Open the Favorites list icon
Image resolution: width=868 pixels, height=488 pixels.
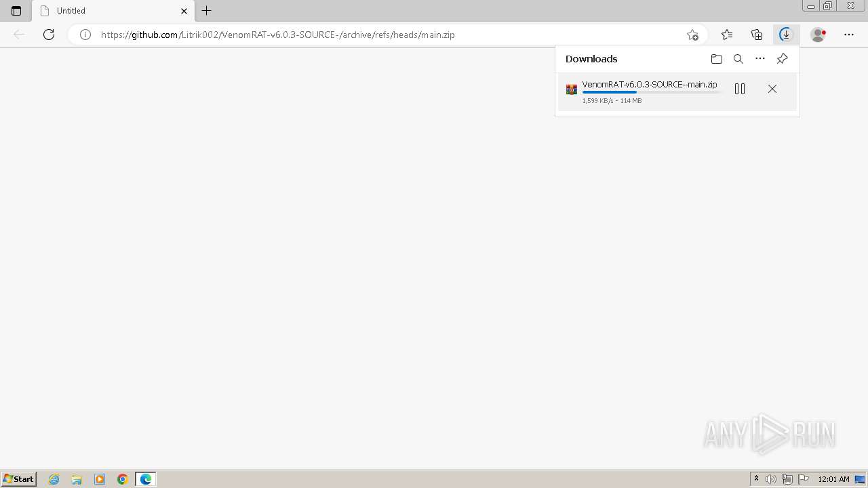[x=727, y=35]
